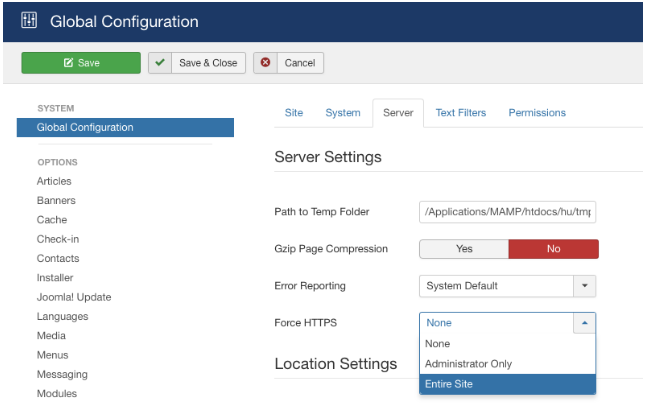Go to the Text Filters tab
Viewport: 646px width, 403px height.
[x=461, y=113]
